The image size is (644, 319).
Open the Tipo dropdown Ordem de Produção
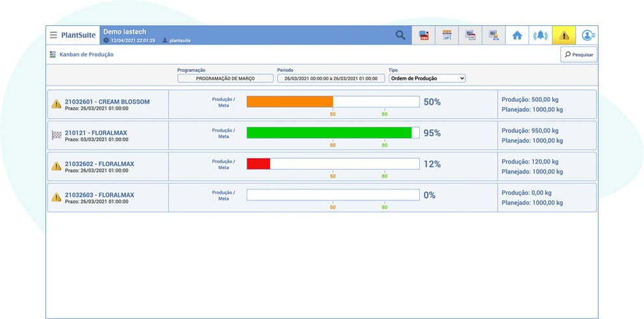click(x=427, y=78)
